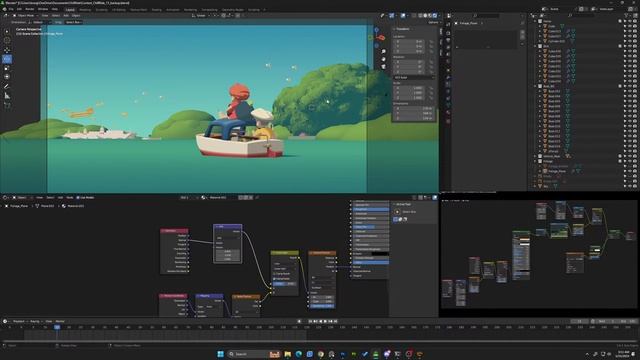Select the 3D Cursor tool
Screen dimensions: 640x360
pos(7,40)
